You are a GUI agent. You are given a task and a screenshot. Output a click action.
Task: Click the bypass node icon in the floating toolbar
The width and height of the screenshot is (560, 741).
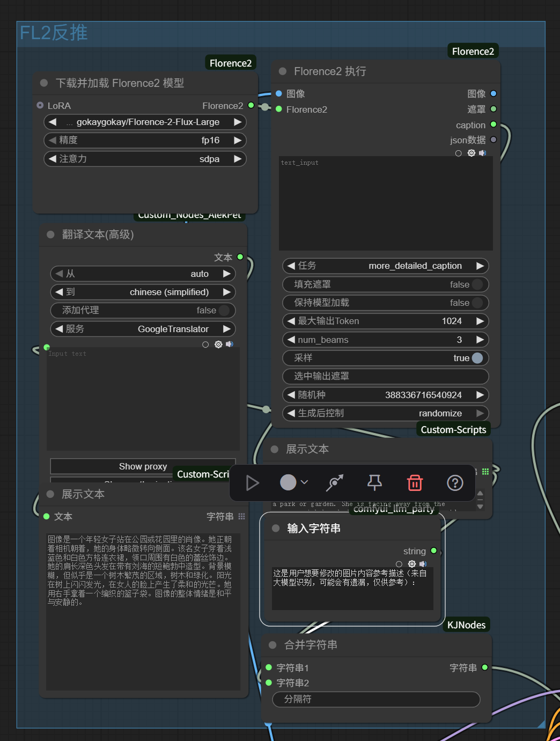335,483
